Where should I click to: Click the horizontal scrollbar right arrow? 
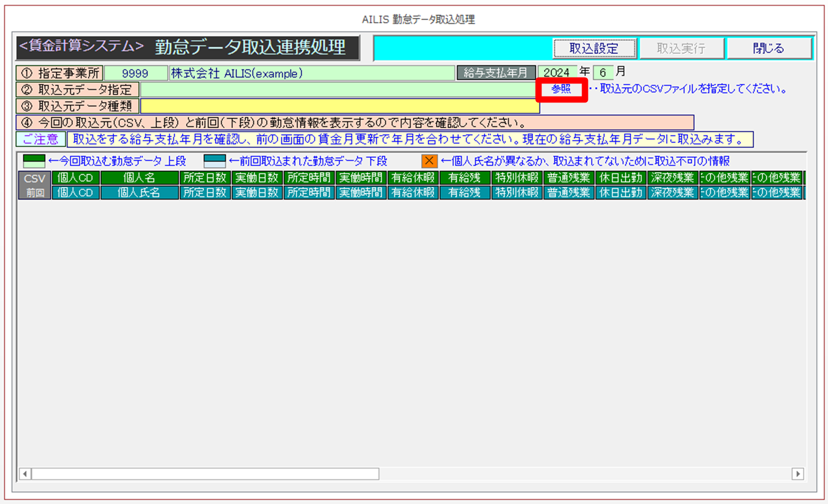pos(797,474)
